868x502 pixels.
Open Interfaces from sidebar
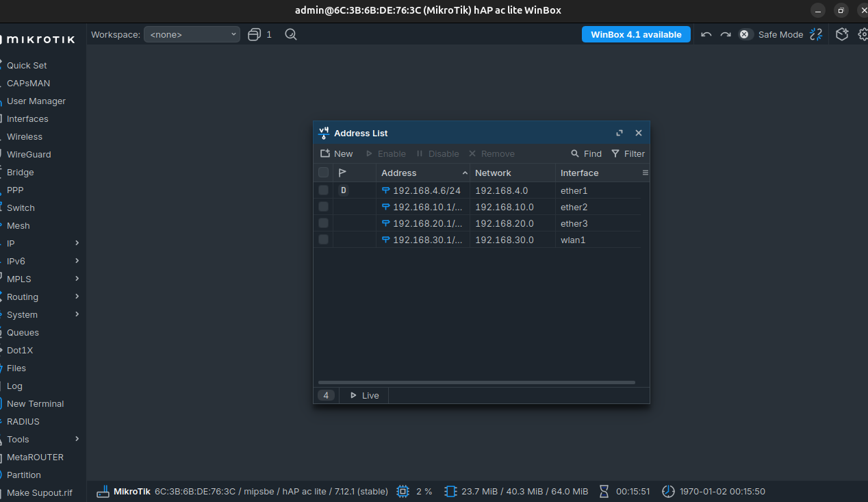tap(27, 118)
